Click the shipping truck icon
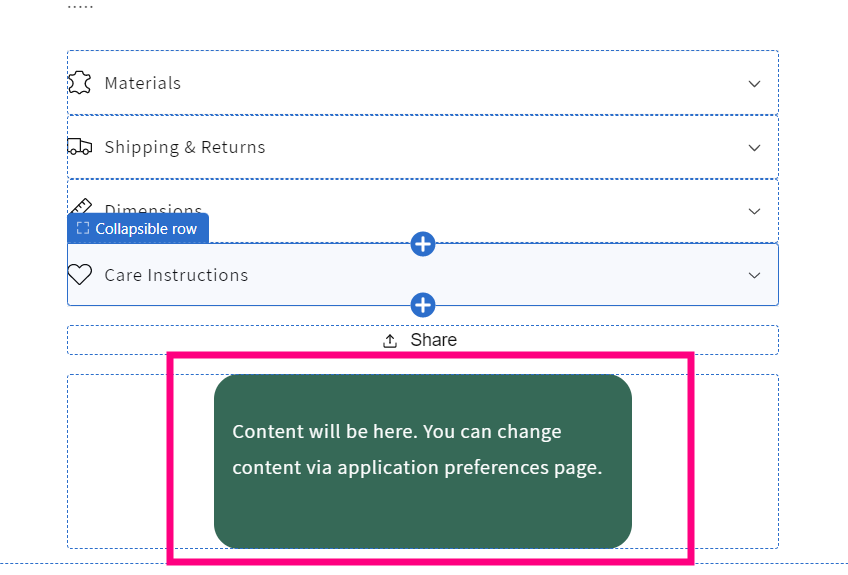Viewport: 848px width, 575px height. click(x=80, y=147)
